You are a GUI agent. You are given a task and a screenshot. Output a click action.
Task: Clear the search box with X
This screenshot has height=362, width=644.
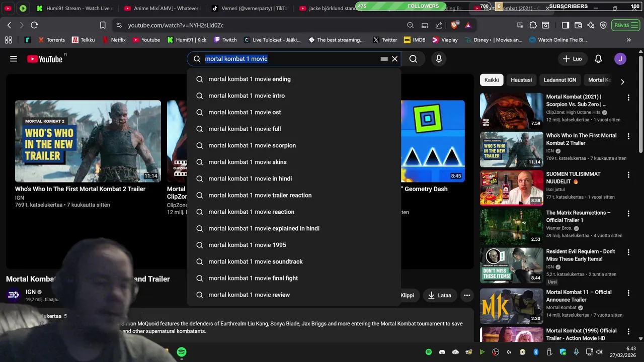point(395,59)
